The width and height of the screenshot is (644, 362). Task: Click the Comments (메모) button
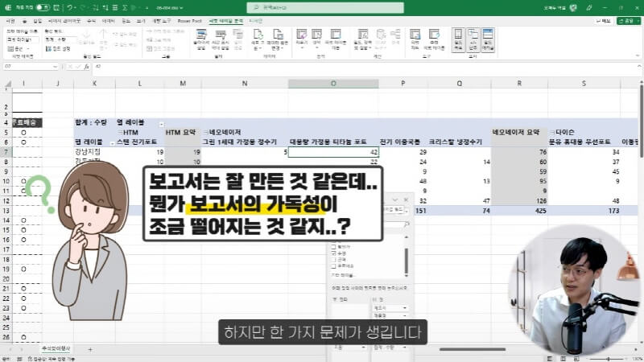tap(603, 21)
